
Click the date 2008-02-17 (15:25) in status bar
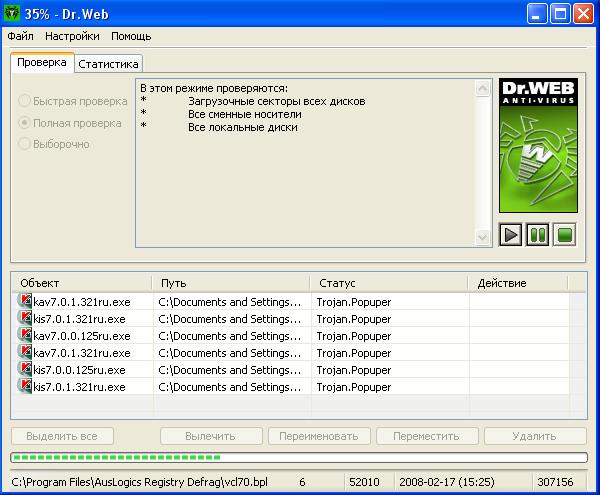pyautogui.click(x=447, y=482)
